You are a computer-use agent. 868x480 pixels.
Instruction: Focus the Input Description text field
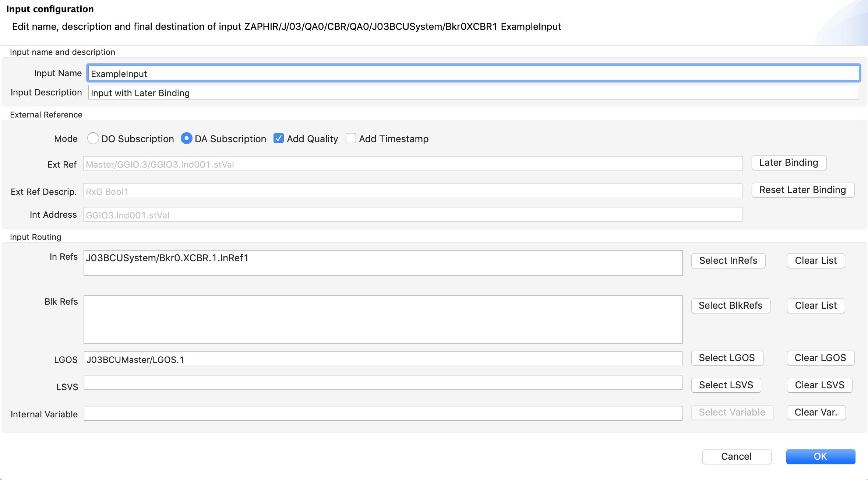(x=473, y=93)
